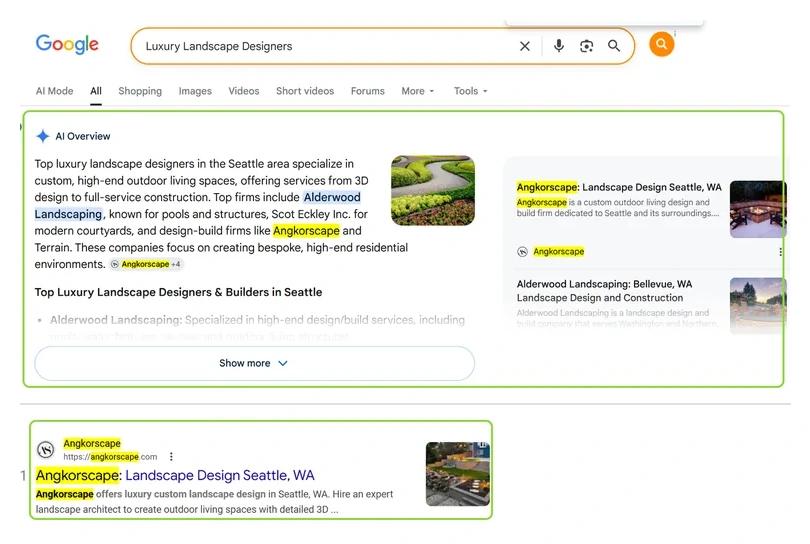Open the Google logo homepage link
Screen dimensions: 810x544
click(67, 44)
